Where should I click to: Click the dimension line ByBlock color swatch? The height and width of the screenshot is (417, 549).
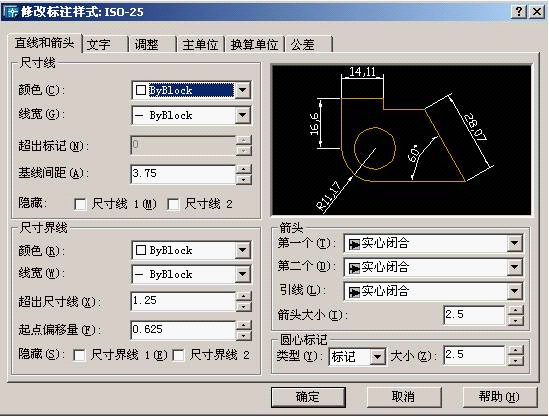(x=141, y=90)
